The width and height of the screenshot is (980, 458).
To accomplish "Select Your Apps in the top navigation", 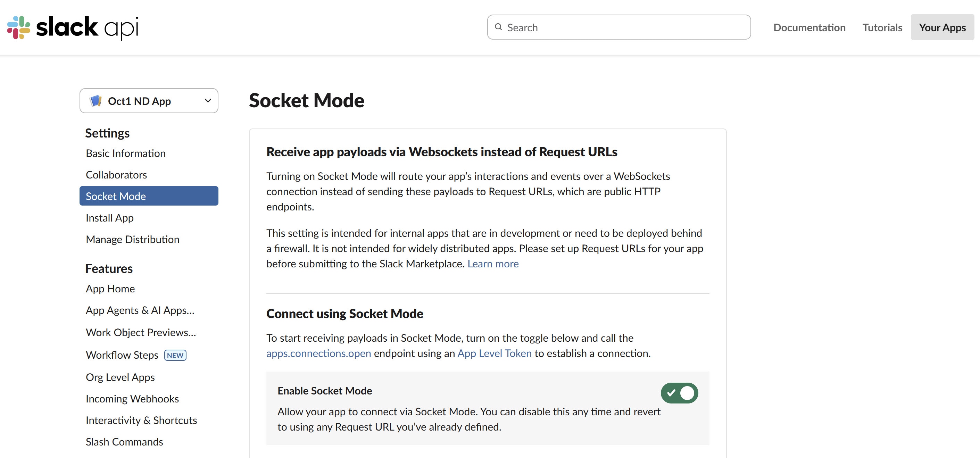I will pos(942,27).
